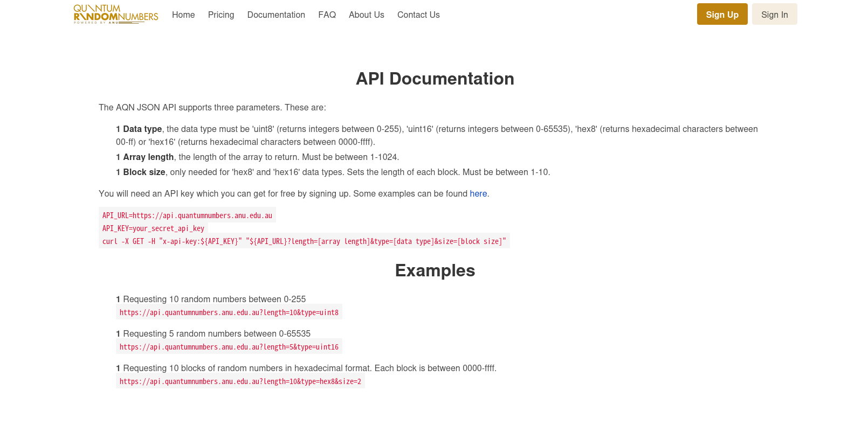This screenshot has height=439, width=868.
Task: Click the hex8 example URL
Action: point(240,381)
